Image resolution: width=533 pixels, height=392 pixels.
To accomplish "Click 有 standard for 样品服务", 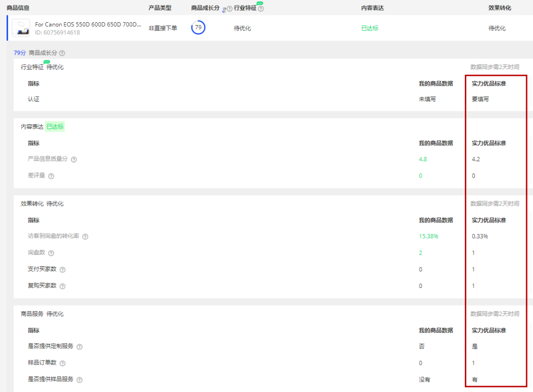I will (x=475, y=380).
